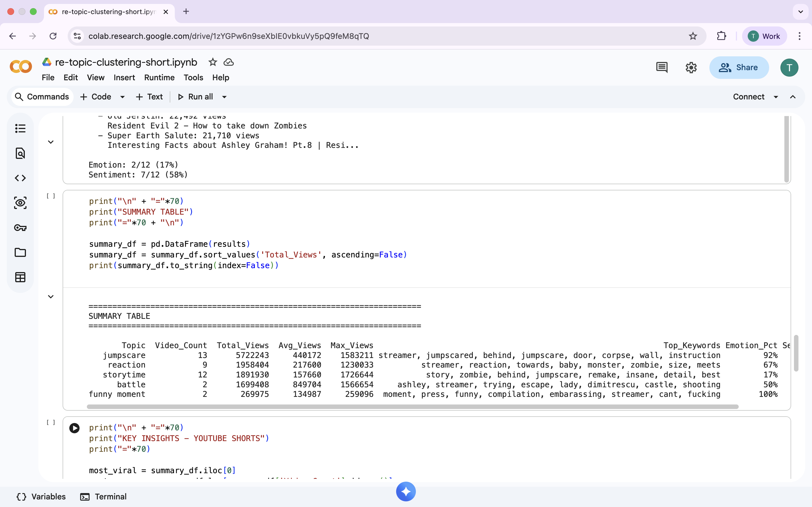Open the data table icon in sidebar

20,277
